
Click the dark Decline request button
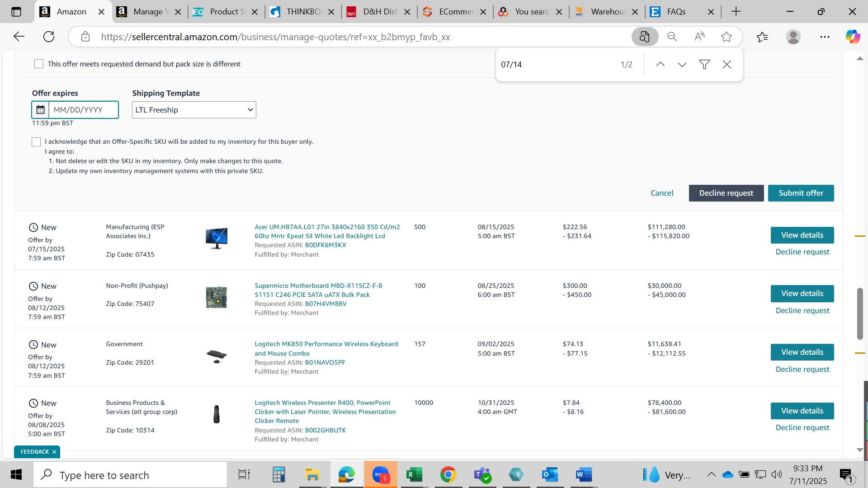(726, 193)
